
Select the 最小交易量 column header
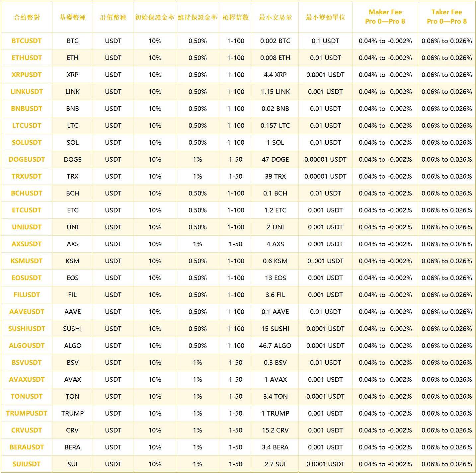pos(276,17)
